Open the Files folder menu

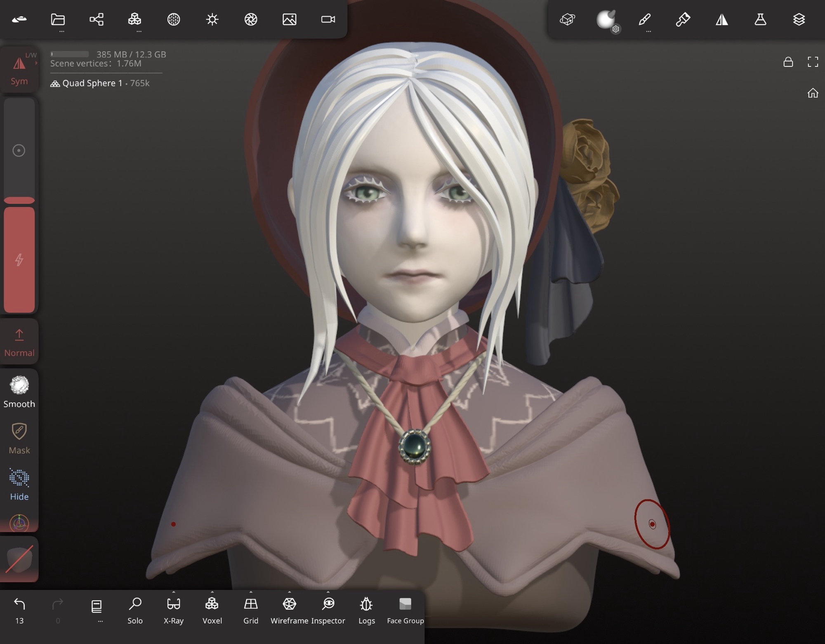pos(58,19)
